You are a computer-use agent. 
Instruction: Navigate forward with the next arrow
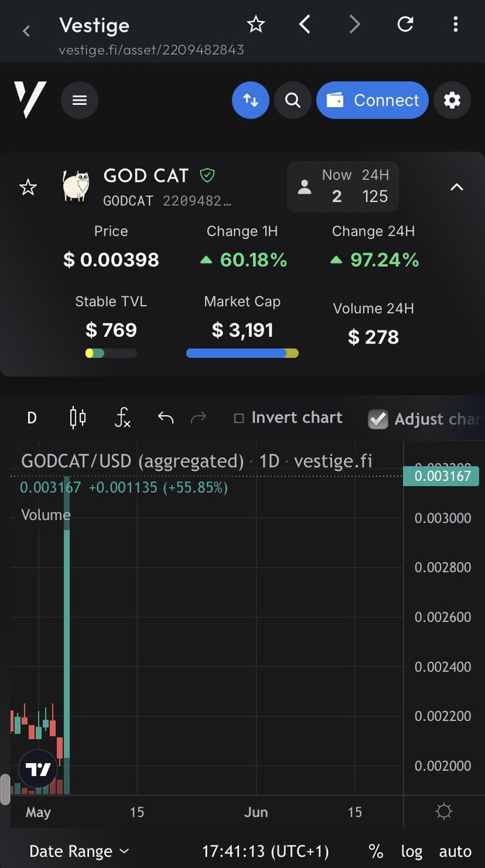pyautogui.click(x=355, y=25)
